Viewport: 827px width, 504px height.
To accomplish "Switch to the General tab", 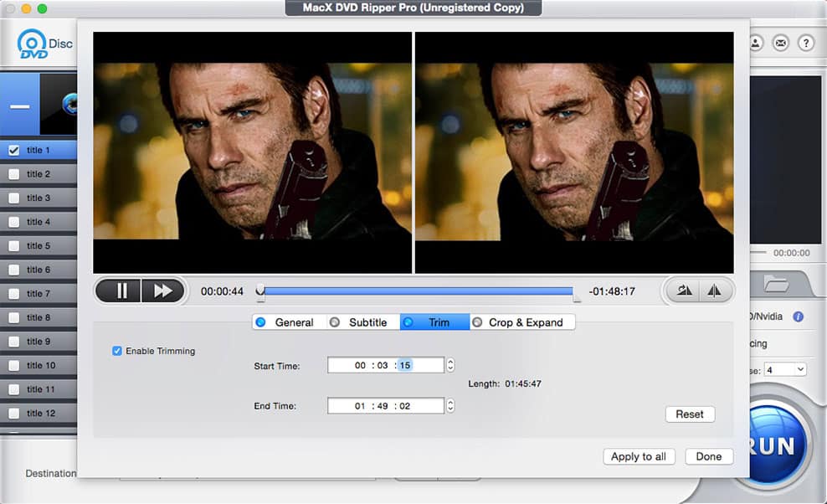I will click(x=290, y=322).
